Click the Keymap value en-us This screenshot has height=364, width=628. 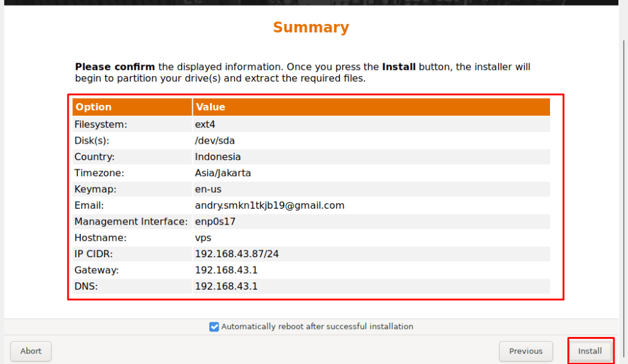coord(207,189)
